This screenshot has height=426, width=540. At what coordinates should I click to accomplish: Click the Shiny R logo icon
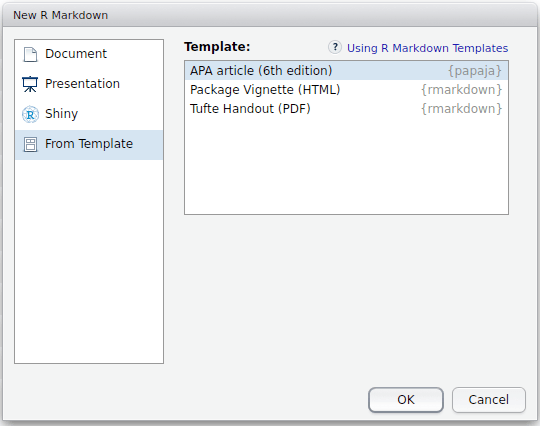coord(30,114)
